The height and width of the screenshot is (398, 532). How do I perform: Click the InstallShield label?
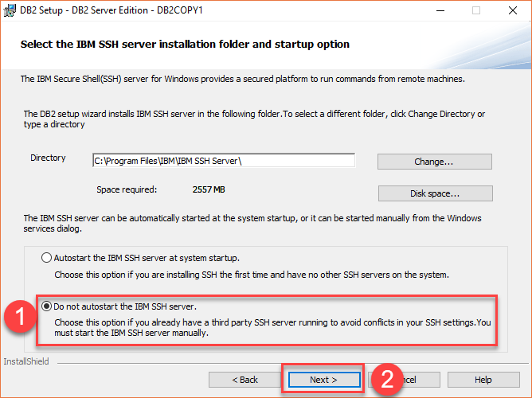click(x=26, y=361)
